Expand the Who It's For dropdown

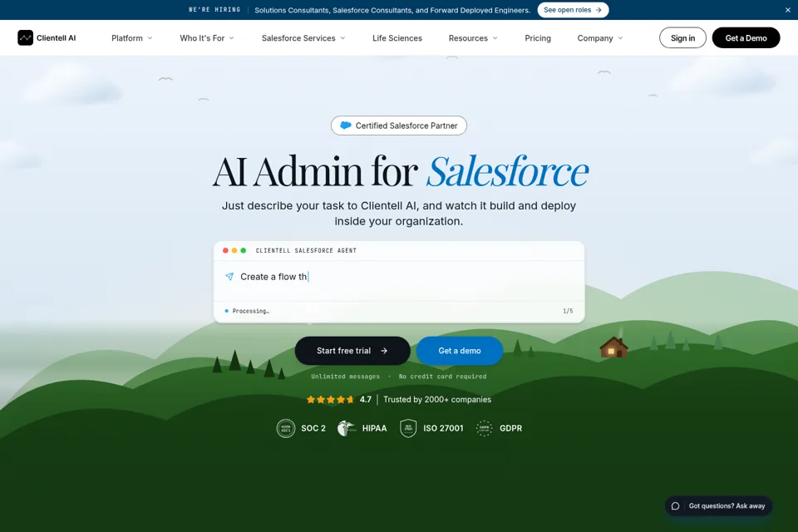(207, 38)
